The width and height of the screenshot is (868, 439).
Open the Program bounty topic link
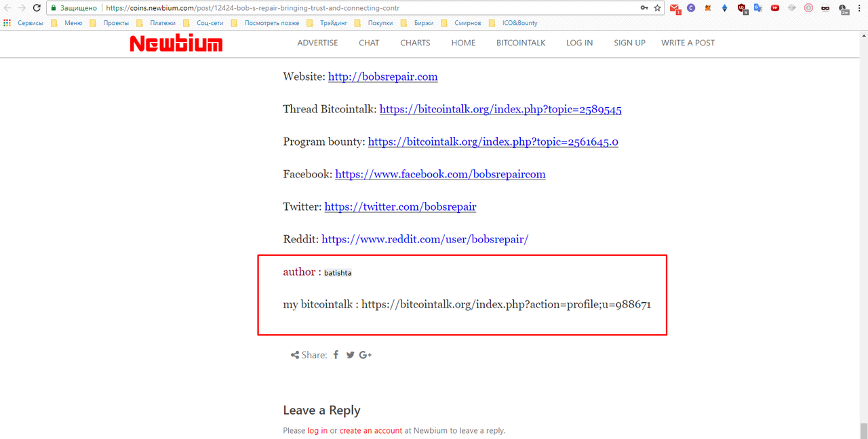tap(493, 142)
